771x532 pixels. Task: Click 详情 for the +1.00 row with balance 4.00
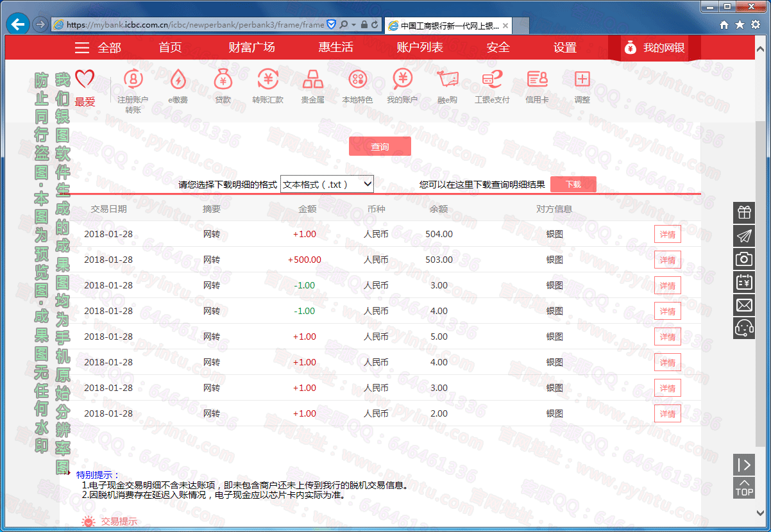coord(668,363)
